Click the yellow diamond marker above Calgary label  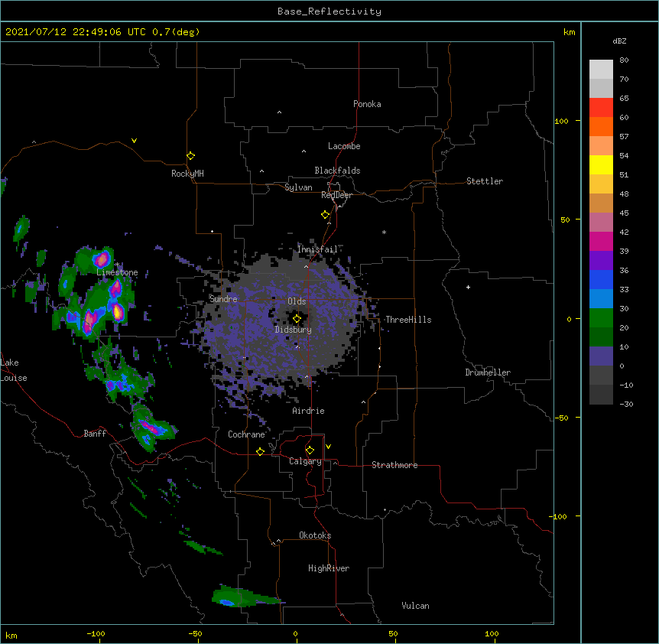pyautogui.click(x=310, y=450)
